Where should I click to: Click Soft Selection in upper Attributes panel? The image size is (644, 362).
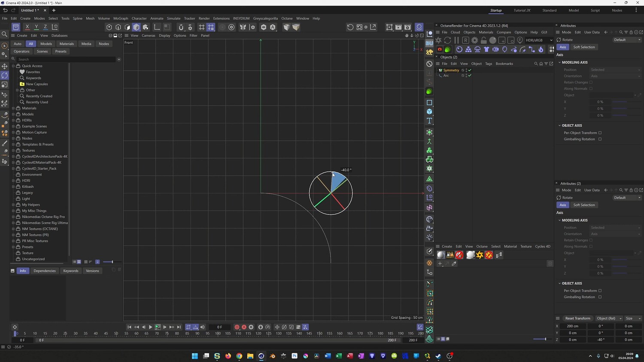click(x=584, y=47)
